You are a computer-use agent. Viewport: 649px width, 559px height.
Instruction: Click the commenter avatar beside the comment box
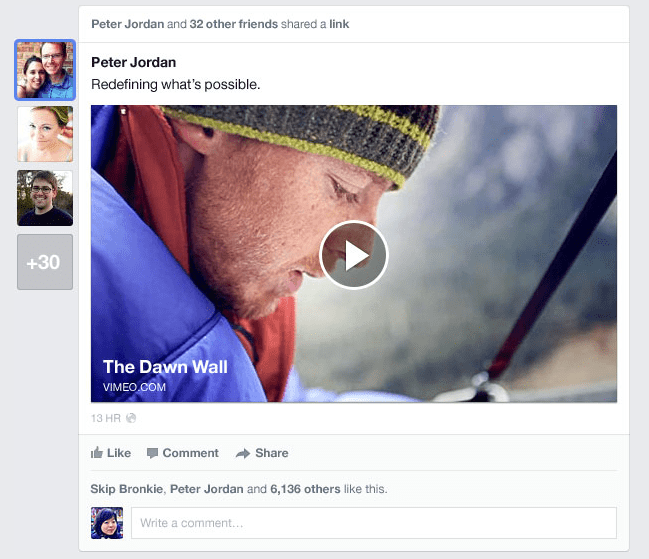tap(107, 523)
